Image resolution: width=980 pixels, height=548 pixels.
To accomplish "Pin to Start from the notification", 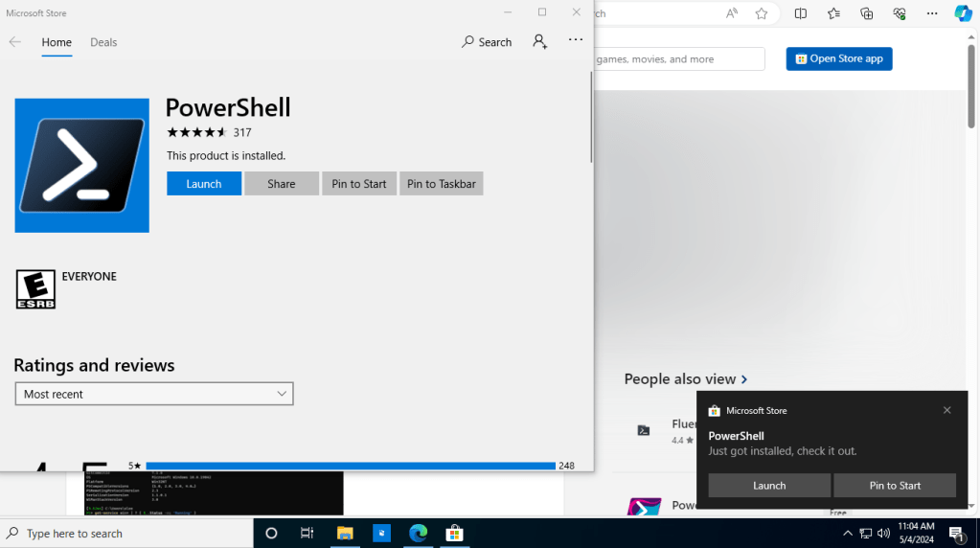I will click(895, 486).
